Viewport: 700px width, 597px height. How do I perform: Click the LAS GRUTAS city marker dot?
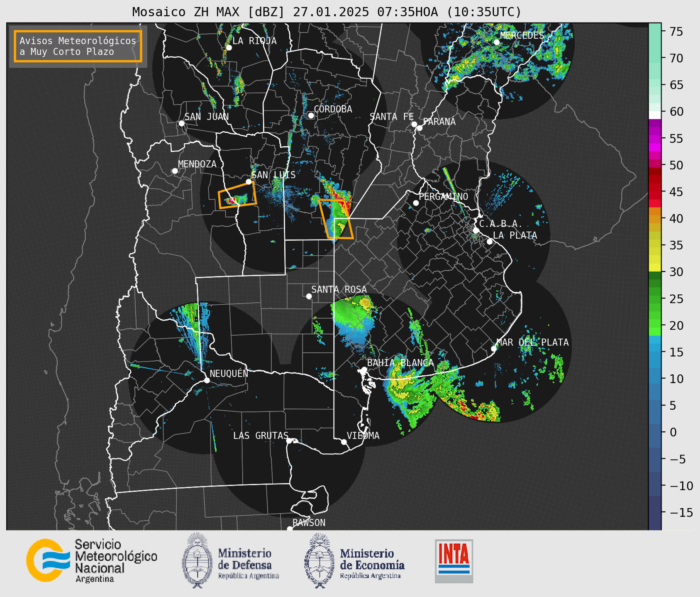click(x=289, y=441)
